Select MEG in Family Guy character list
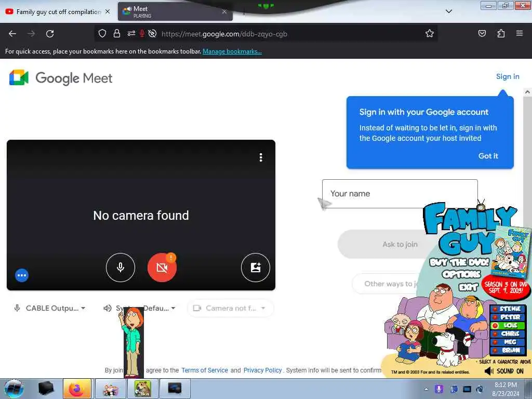532x399 pixels. [x=508, y=342]
